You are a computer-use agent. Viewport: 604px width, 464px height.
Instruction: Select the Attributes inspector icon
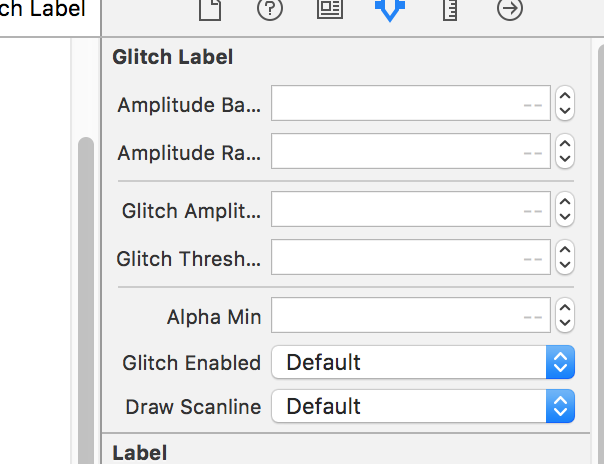tap(390, 10)
